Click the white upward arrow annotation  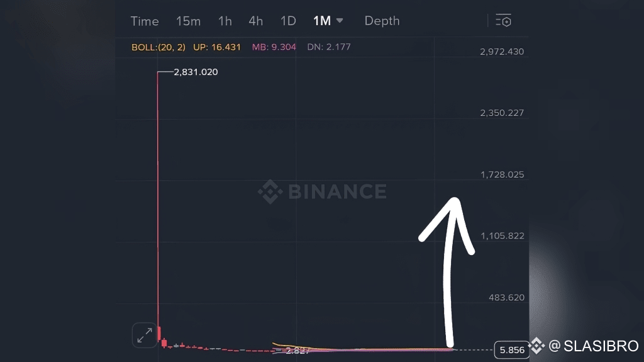pos(449,271)
